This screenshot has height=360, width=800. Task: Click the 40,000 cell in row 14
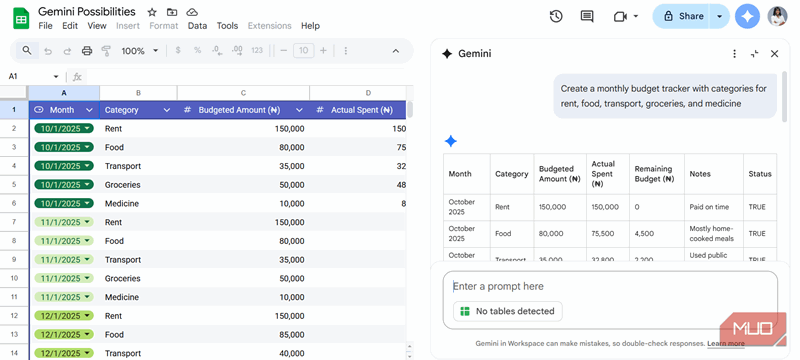243,353
